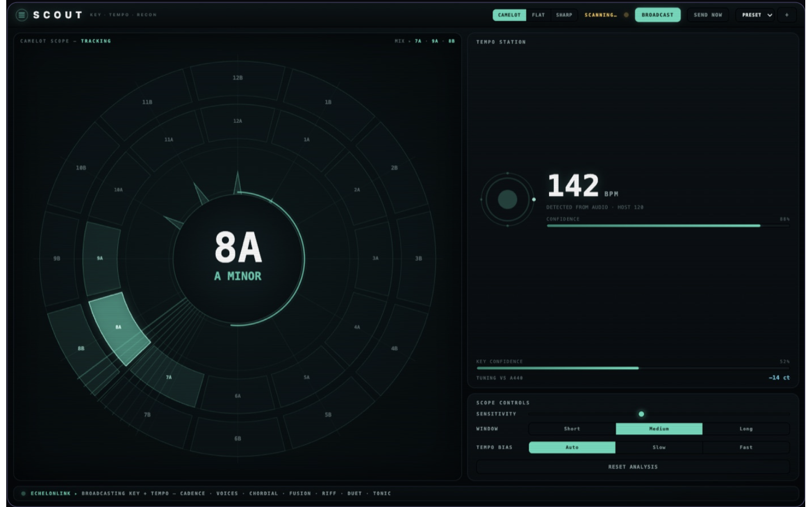This screenshot has height=507, width=812.
Task: Select the 8B wheel segment
Action: click(80, 348)
